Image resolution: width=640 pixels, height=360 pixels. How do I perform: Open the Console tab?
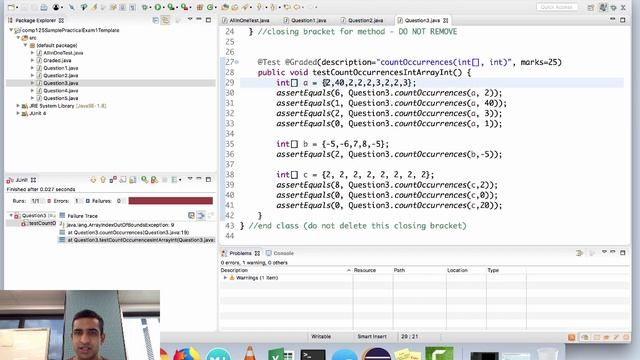(x=280, y=253)
